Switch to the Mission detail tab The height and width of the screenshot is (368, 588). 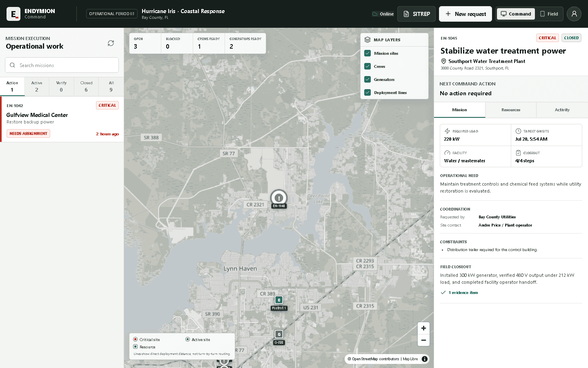459,110
